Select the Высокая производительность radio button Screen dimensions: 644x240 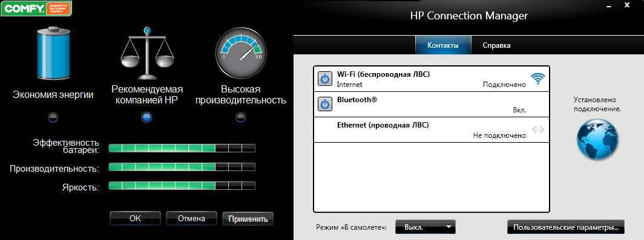pos(241,117)
